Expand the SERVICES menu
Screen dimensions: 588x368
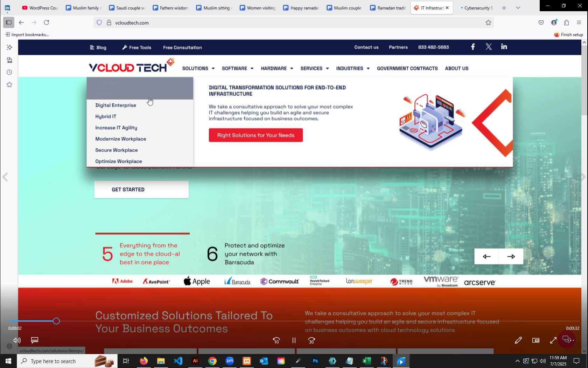coord(315,68)
